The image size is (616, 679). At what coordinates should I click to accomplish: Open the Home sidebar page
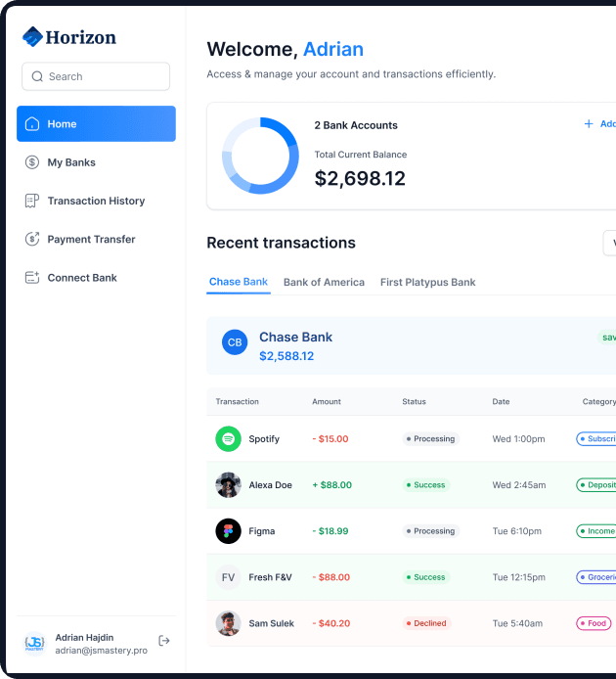pos(96,124)
